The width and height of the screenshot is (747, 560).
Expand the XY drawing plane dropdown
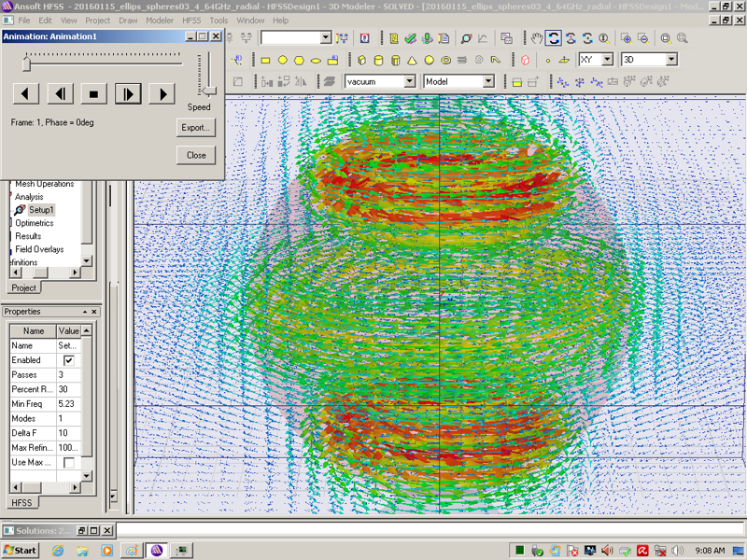click(607, 60)
